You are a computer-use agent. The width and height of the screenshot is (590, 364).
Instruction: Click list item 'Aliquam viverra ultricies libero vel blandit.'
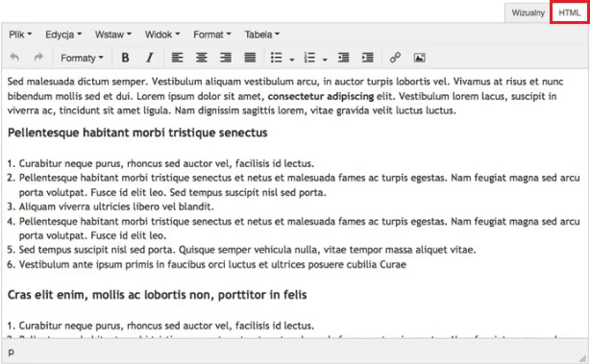[x=116, y=206]
